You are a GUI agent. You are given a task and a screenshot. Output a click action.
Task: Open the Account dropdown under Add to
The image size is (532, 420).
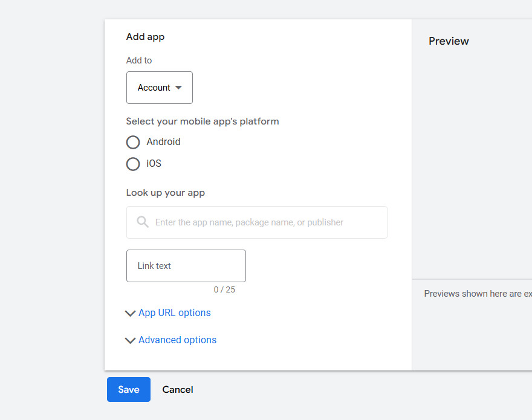pyautogui.click(x=159, y=88)
